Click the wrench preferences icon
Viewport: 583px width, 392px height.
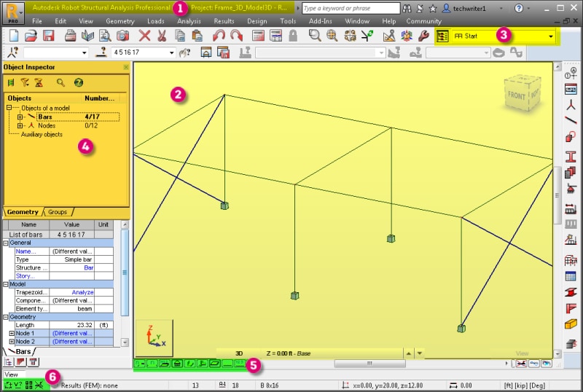pos(423,36)
